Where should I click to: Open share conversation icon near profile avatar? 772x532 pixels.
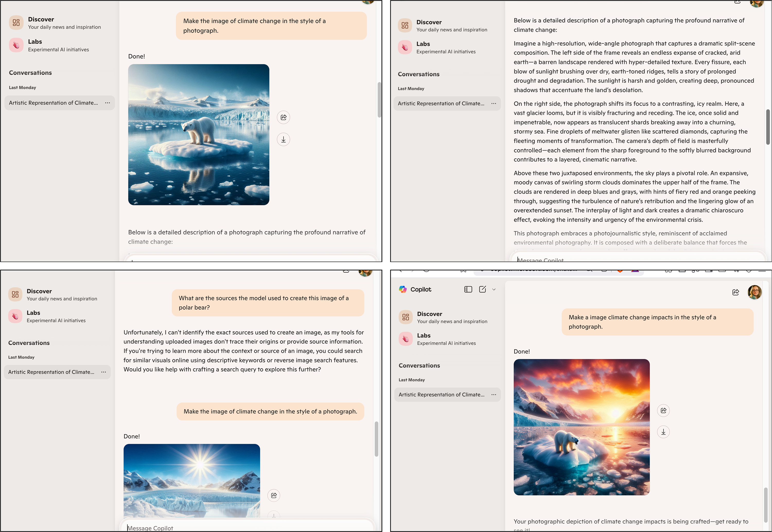point(735,292)
